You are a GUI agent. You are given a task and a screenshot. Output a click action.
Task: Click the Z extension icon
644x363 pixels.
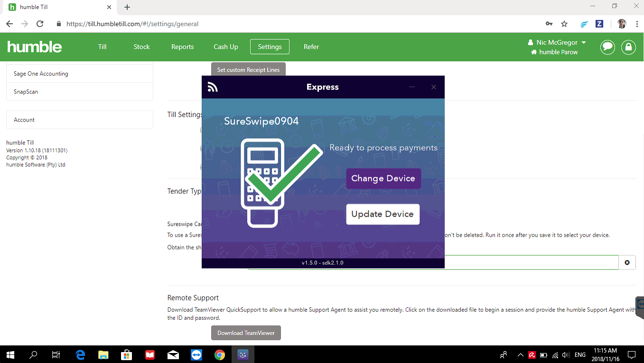(x=599, y=24)
